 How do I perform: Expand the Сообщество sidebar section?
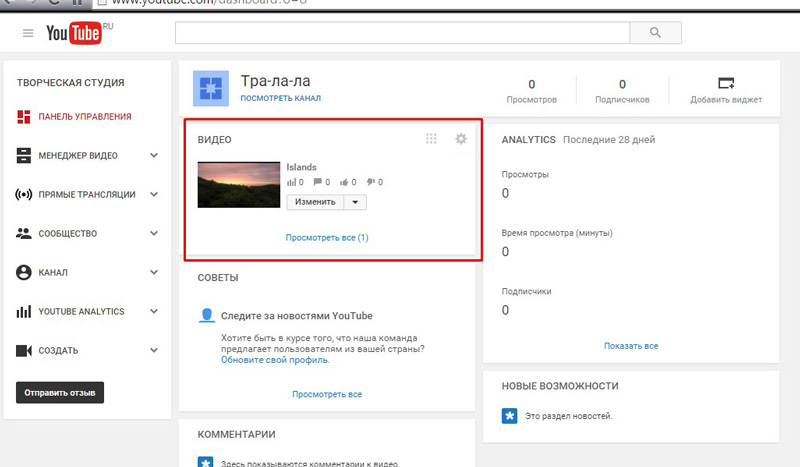tap(154, 234)
